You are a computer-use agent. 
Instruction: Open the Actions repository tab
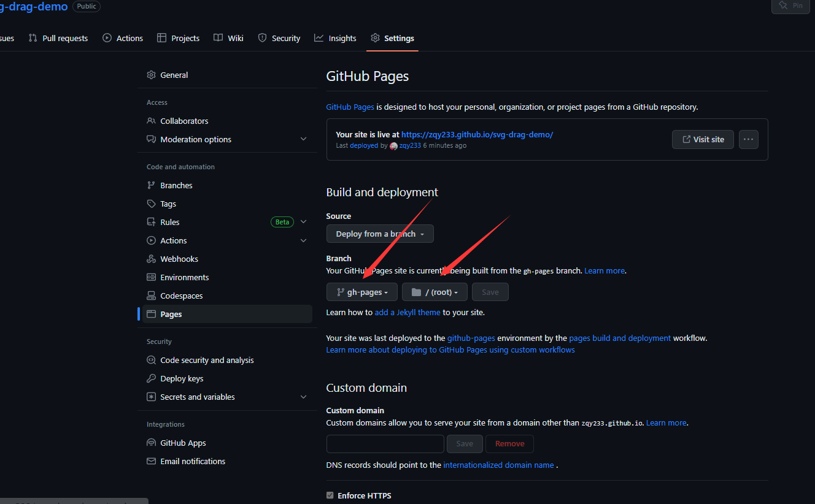point(123,38)
